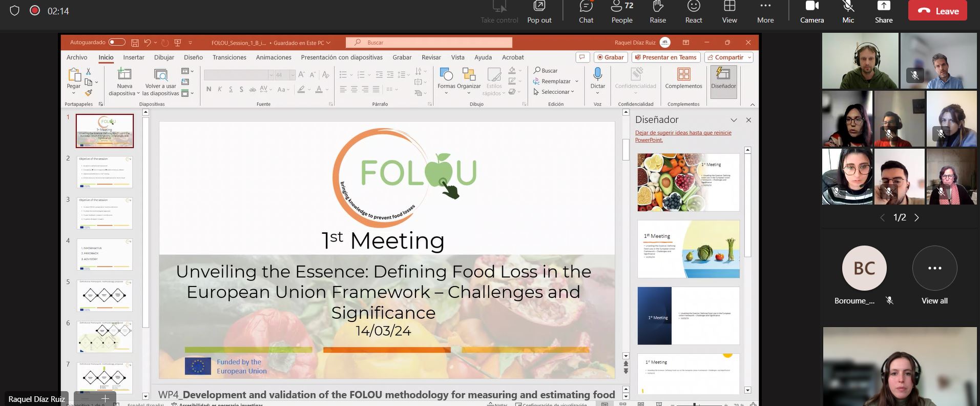
Task: Click the format painter brush icon
Action: [89, 93]
